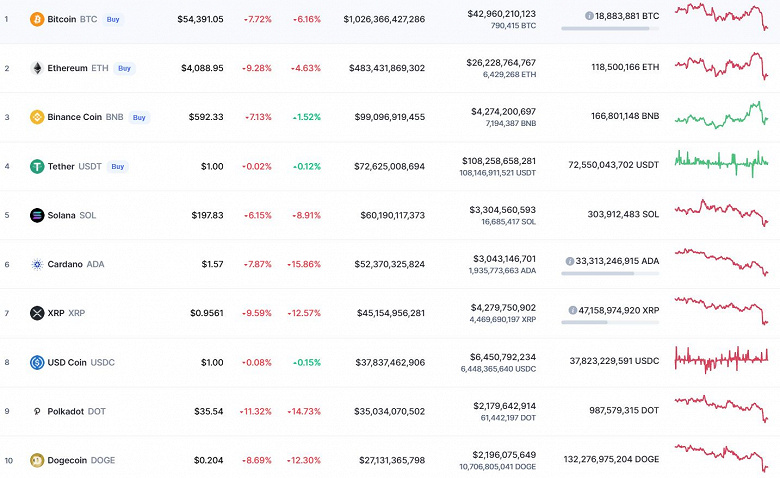The width and height of the screenshot is (780, 478).
Task: Click the USD Coin logo icon
Action: pyautogui.click(x=37, y=362)
